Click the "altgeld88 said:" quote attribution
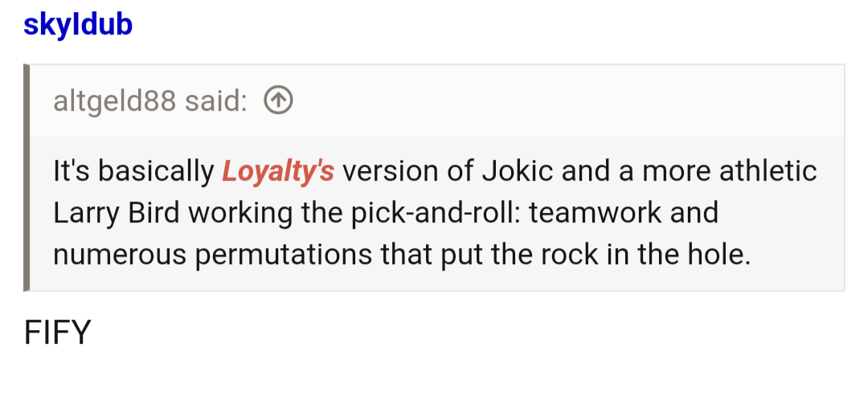 150,101
